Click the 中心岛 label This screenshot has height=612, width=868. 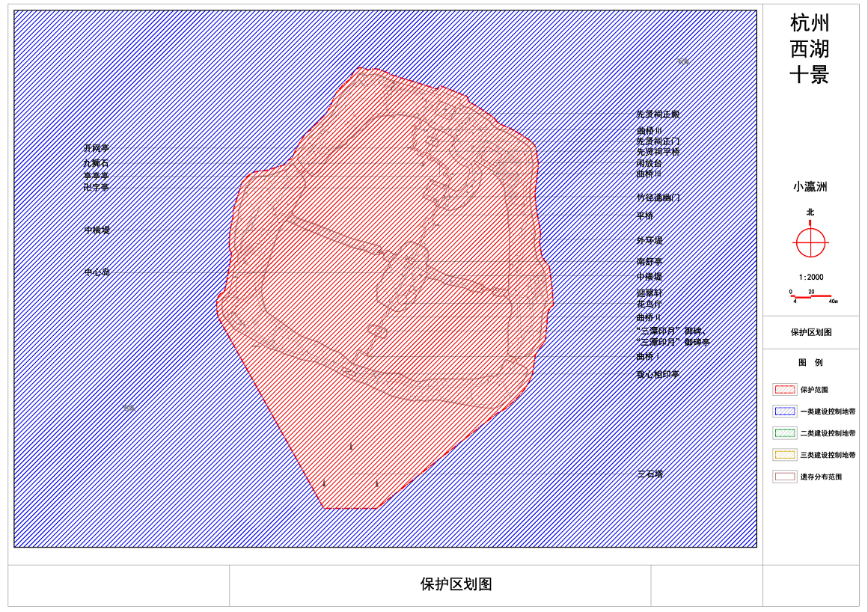tap(97, 272)
